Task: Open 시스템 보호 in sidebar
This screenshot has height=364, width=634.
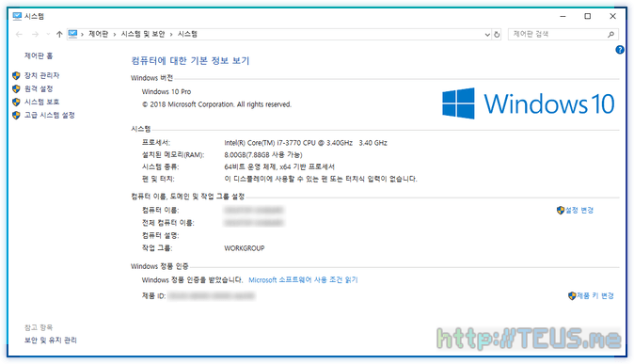Action: (41, 102)
